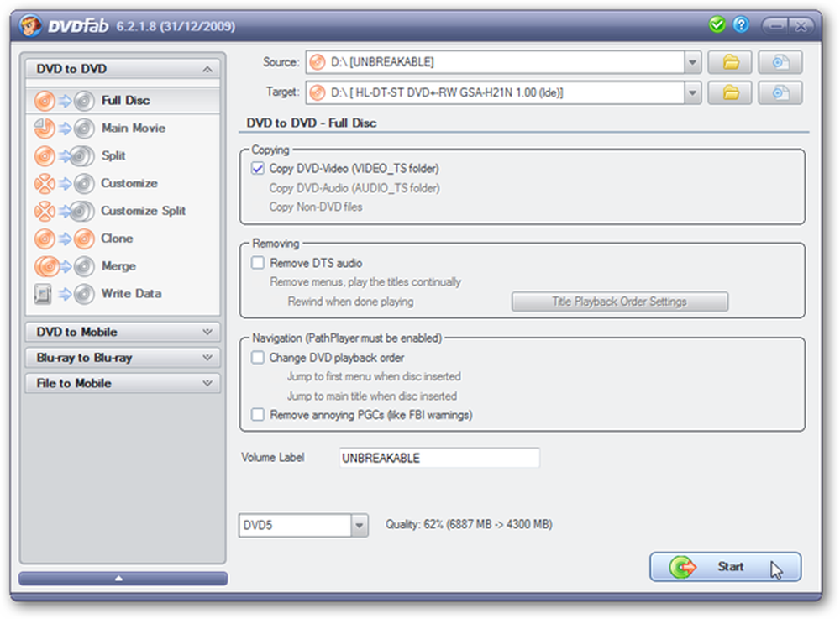Click the Start button arrow icon
This screenshot has width=840, height=619.
(x=682, y=567)
